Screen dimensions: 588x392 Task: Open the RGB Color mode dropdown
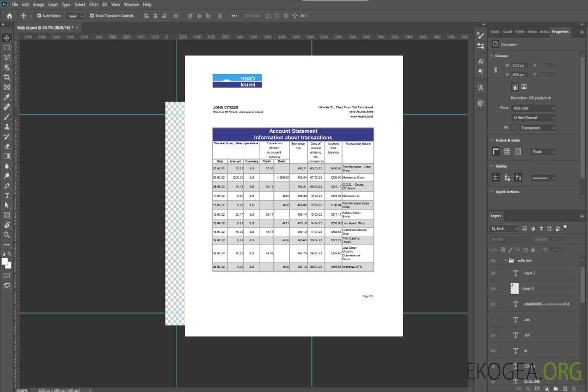(x=534, y=108)
